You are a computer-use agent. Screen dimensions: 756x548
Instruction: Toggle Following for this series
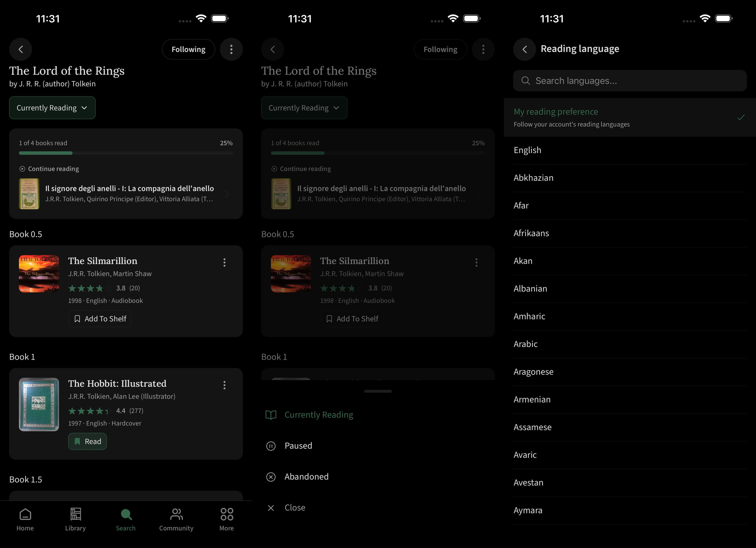click(x=189, y=49)
